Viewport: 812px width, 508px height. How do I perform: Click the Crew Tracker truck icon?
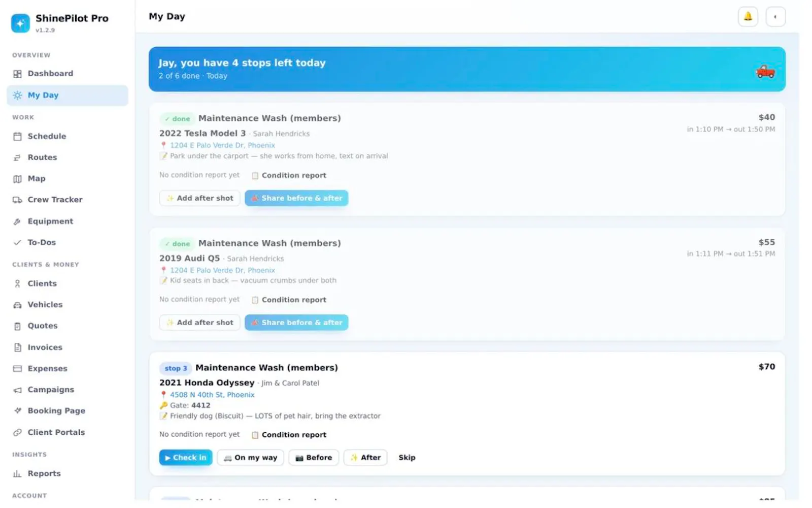click(17, 200)
